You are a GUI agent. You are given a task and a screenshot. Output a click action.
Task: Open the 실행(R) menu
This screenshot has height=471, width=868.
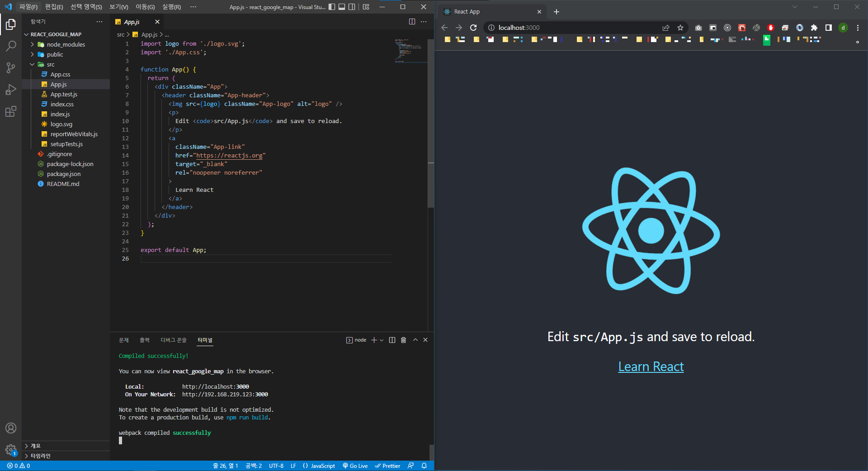coord(171,7)
